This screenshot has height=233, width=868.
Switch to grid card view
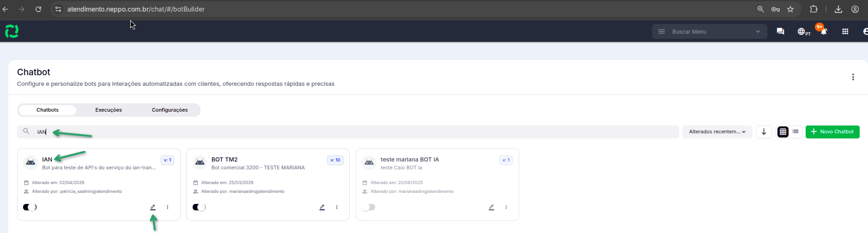pos(783,131)
